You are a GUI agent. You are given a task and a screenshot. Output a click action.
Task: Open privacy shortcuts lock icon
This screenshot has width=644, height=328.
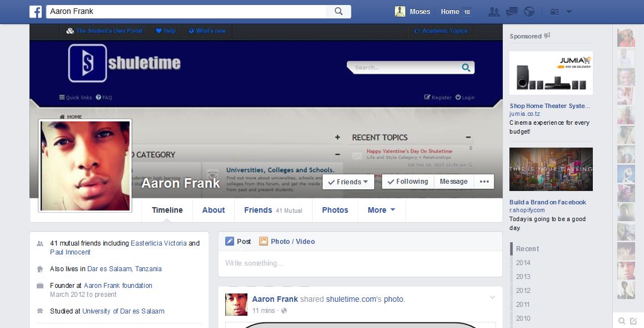click(554, 12)
